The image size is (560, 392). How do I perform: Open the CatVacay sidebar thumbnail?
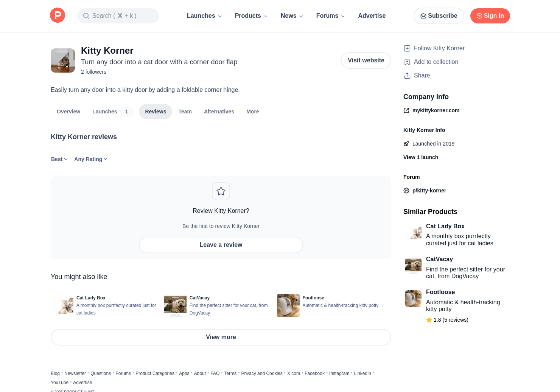coord(413,266)
